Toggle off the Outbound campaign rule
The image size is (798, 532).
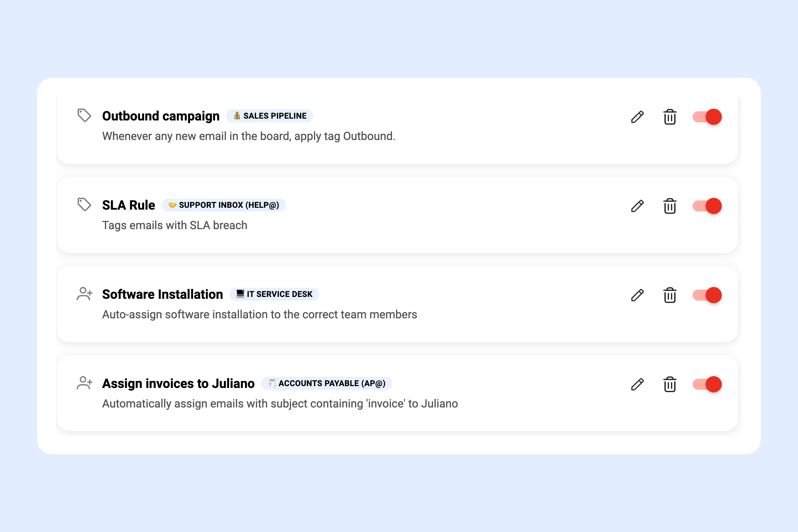pos(707,117)
